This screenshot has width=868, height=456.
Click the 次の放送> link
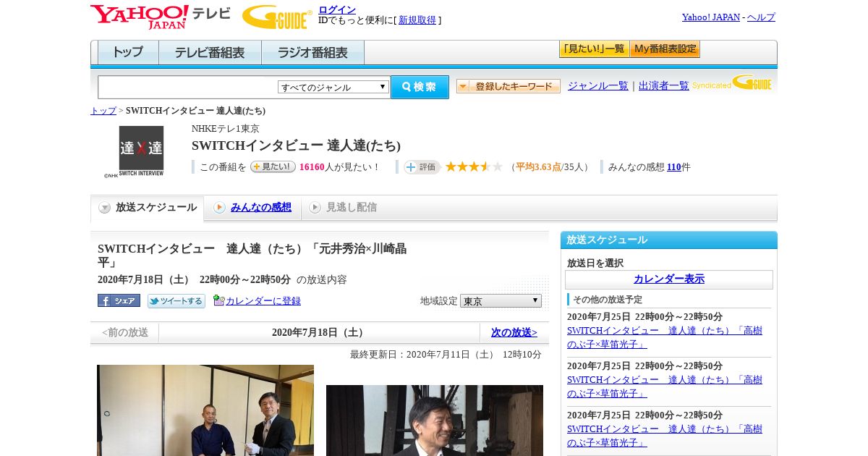click(514, 332)
